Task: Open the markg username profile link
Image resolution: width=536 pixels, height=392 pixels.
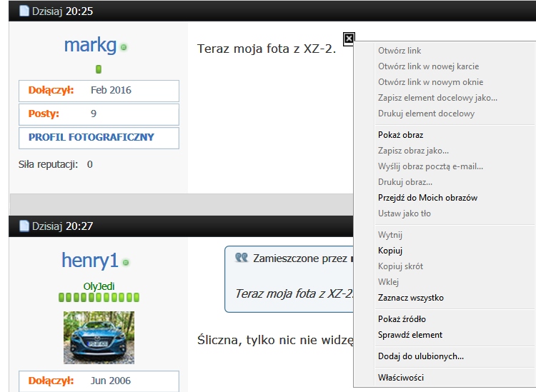Action: coord(90,45)
